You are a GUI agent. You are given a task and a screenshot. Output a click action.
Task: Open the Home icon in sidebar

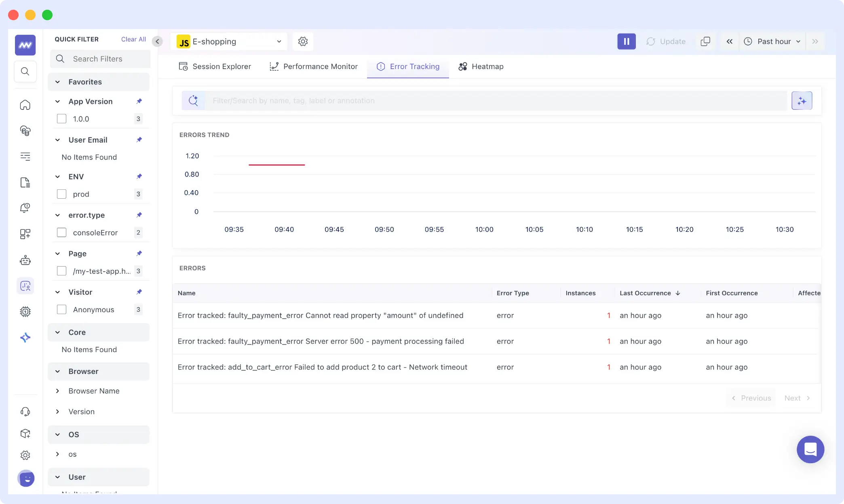(25, 105)
